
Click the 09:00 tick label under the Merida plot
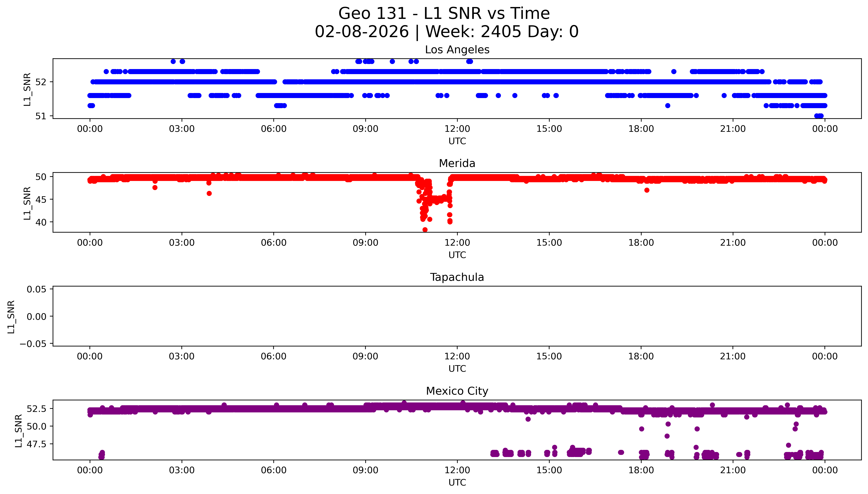point(365,243)
